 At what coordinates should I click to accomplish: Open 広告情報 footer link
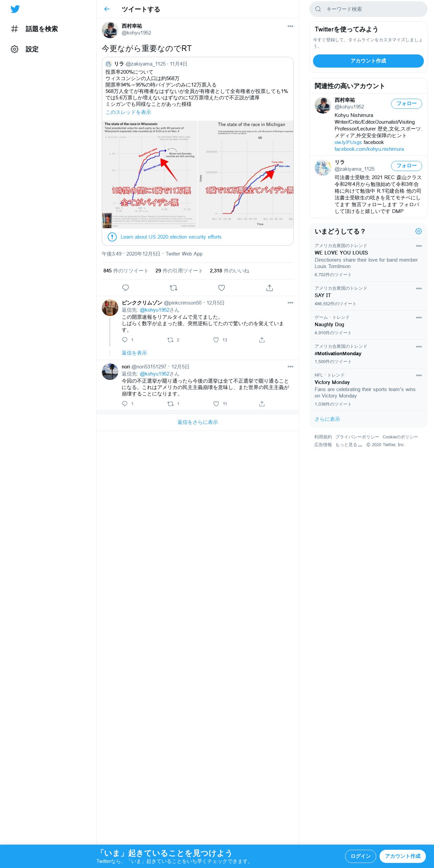[x=323, y=445]
